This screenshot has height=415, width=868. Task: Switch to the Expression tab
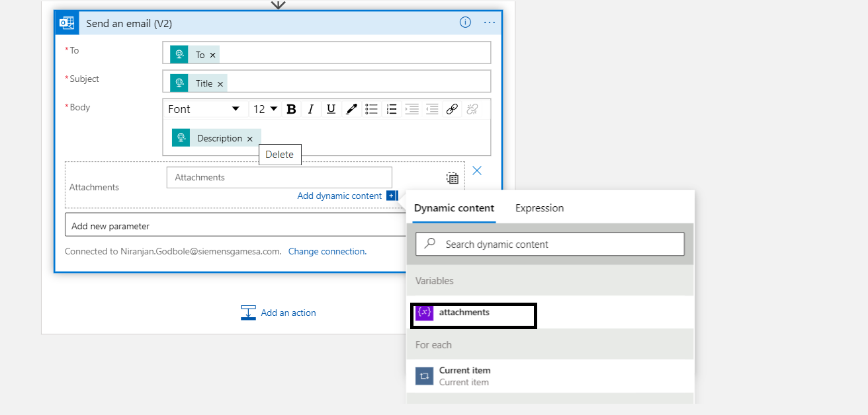539,207
